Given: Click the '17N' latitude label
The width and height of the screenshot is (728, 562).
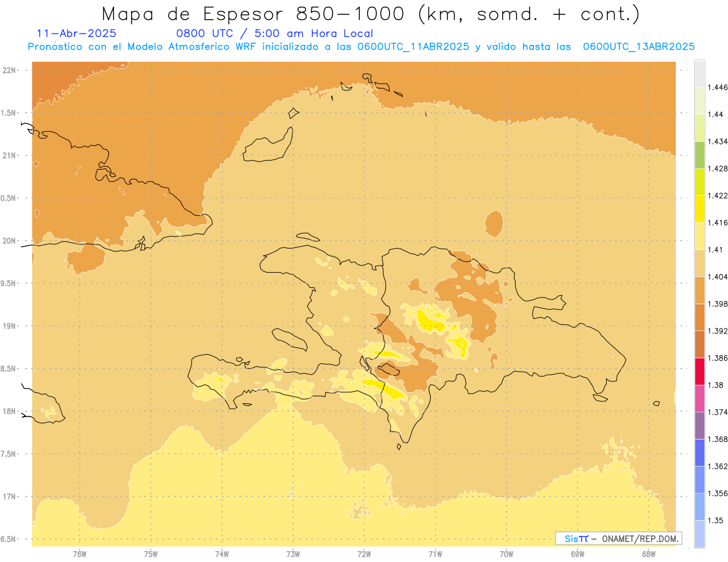Looking at the screenshot, I should [9, 497].
